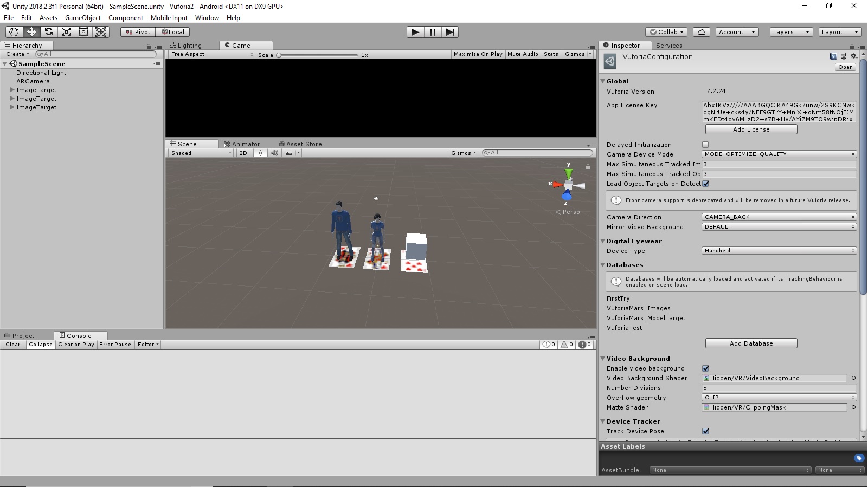Toggle Track Device Pose checkbox
The height and width of the screenshot is (487, 868).
pyautogui.click(x=705, y=431)
